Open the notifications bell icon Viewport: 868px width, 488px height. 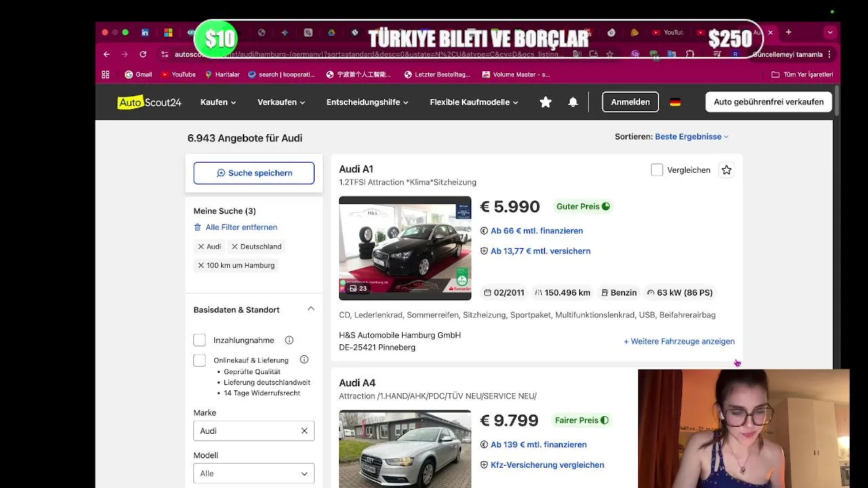click(573, 102)
